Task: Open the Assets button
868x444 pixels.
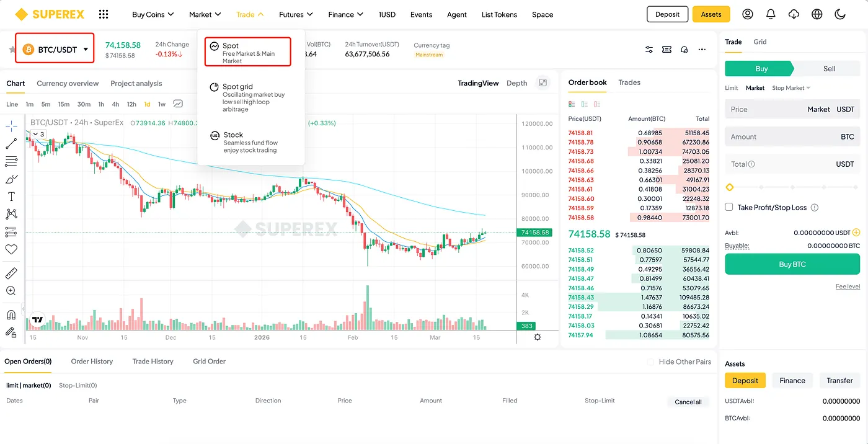Action: (x=711, y=14)
